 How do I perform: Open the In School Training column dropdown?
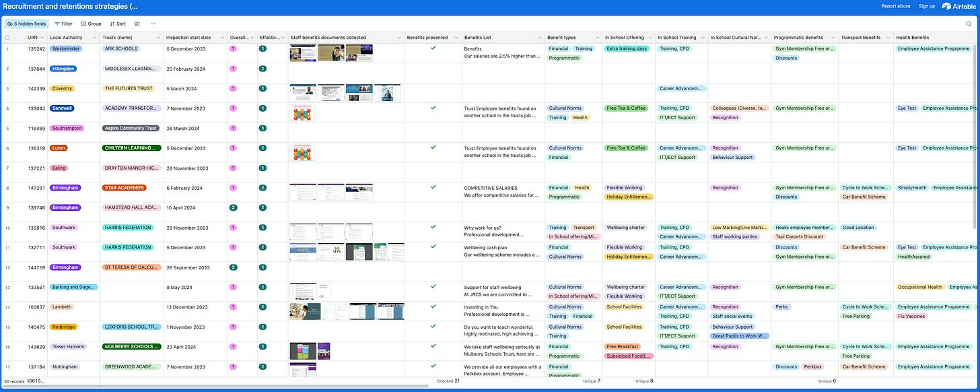[x=702, y=38]
